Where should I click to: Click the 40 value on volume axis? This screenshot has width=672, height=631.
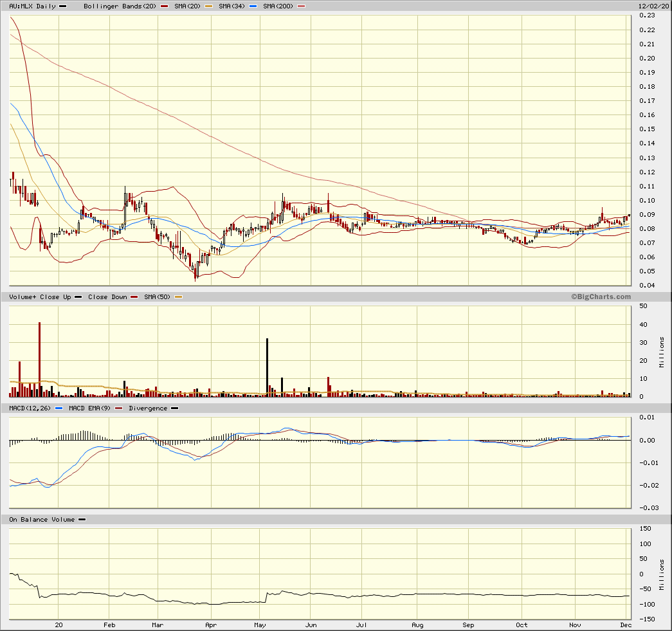(x=643, y=324)
